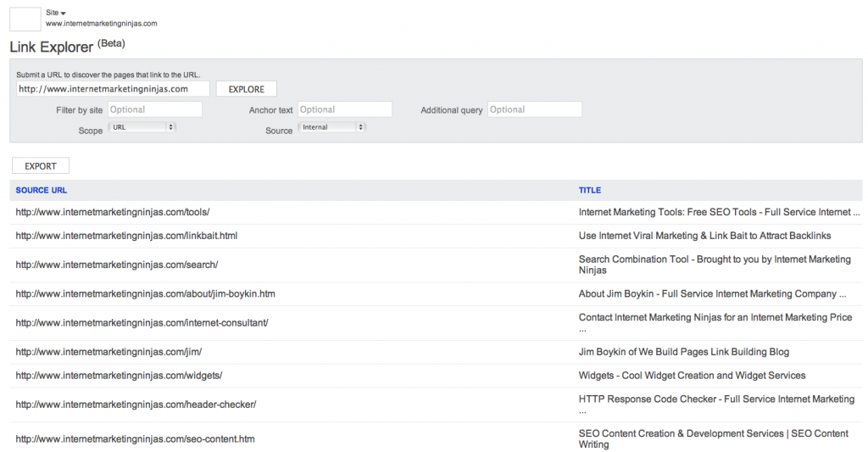Open the Site dropdown arrow
The image size is (868, 452).
click(x=63, y=13)
